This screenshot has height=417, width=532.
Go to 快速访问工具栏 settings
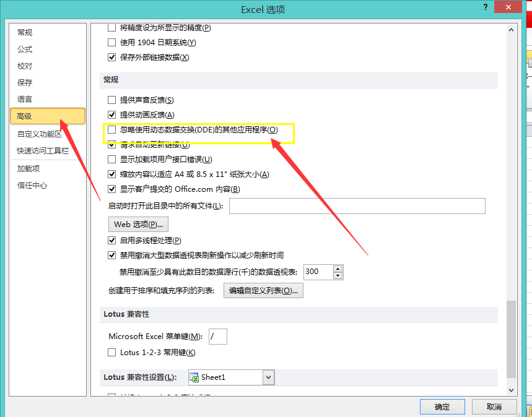click(43, 151)
